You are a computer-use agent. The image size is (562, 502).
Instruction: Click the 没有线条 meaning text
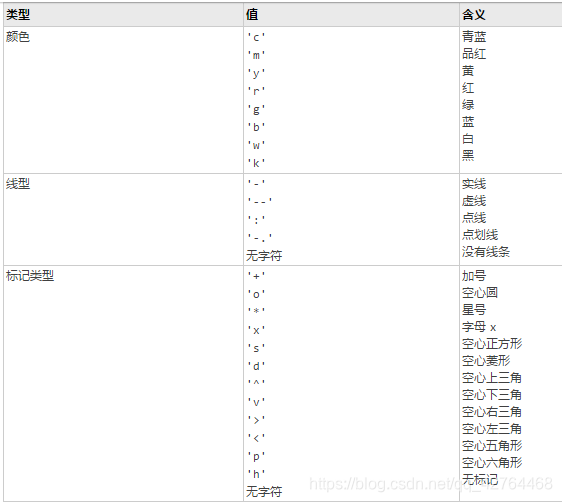point(486,252)
